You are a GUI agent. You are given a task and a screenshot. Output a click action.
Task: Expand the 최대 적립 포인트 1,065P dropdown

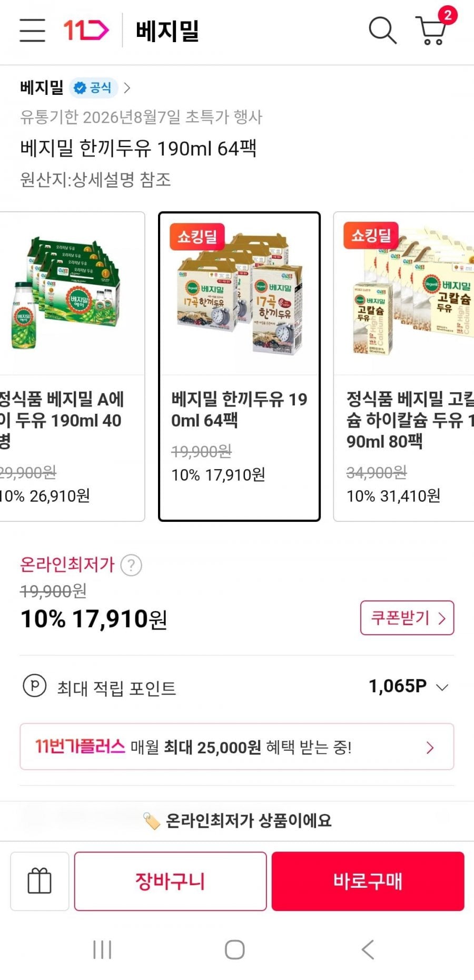pyautogui.click(x=442, y=687)
